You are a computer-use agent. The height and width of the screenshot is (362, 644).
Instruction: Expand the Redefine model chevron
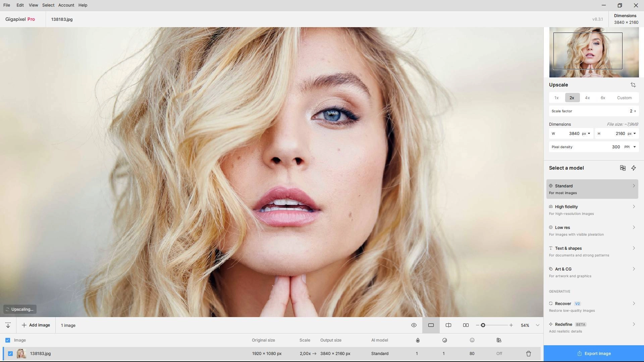tap(634, 324)
